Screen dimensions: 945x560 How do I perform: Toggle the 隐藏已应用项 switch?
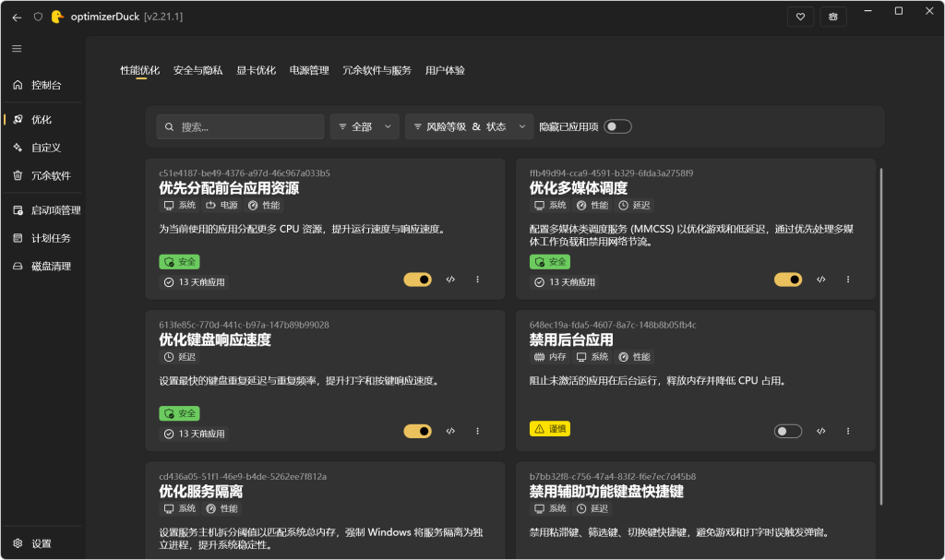(617, 126)
